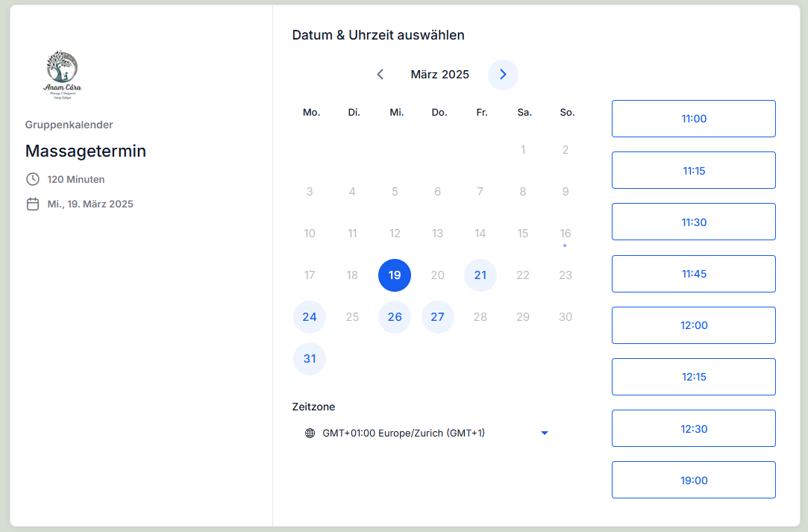
Task: Go to previous month arrow
Action: [380, 75]
